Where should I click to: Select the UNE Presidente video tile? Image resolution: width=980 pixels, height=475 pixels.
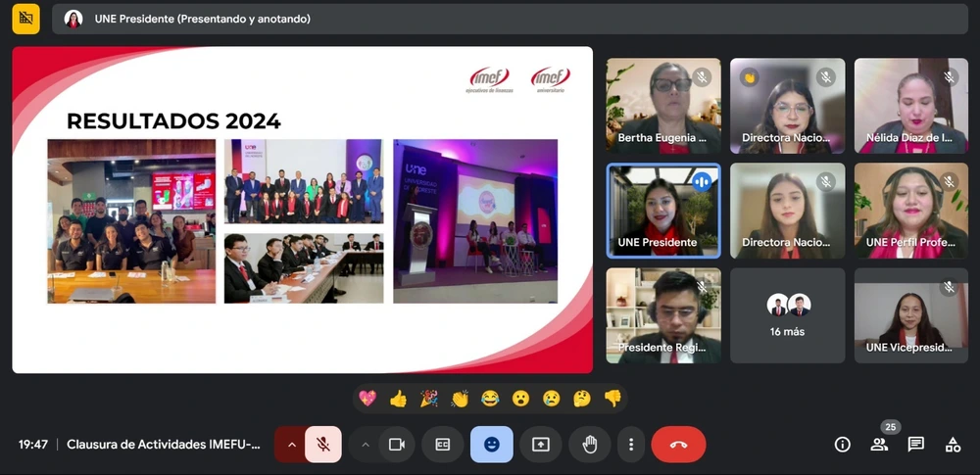pyautogui.click(x=663, y=211)
